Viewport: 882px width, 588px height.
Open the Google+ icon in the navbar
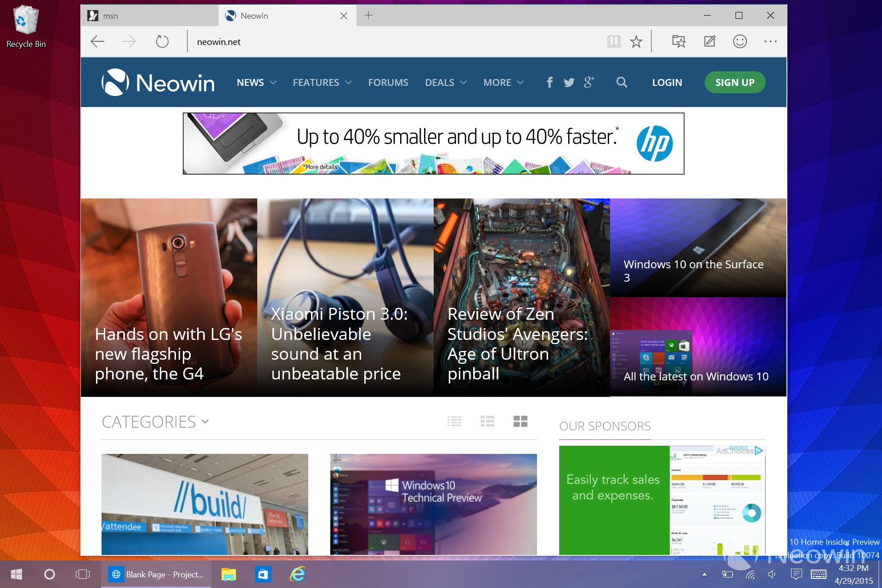pos(589,82)
